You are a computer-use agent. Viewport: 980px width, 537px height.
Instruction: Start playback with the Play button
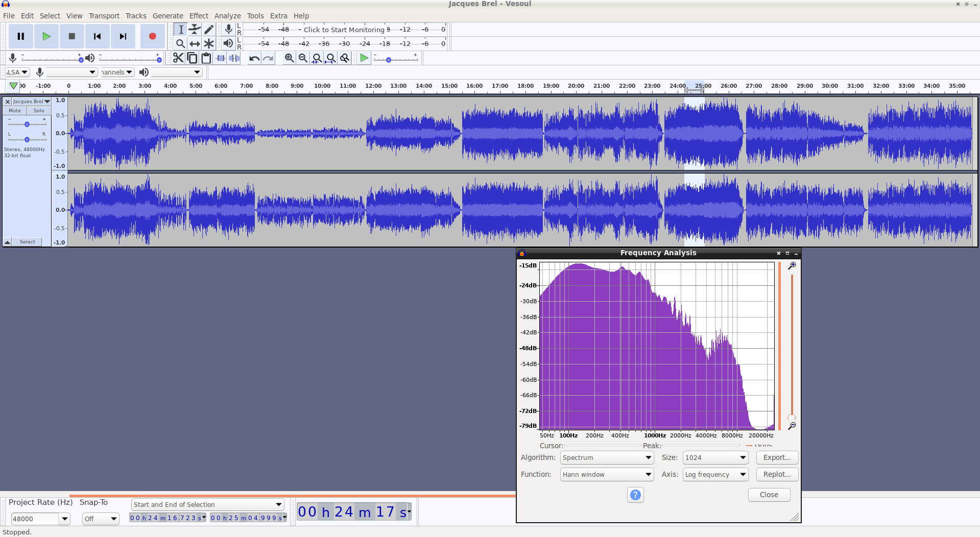click(46, 36)
